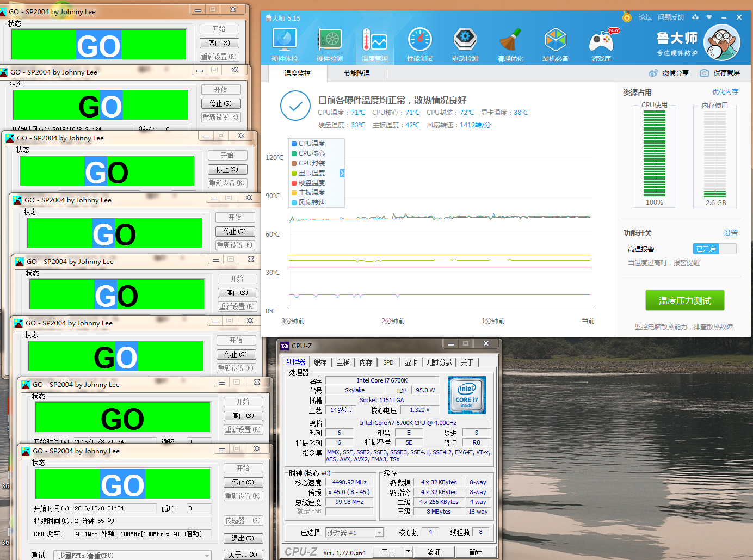This screenshot has height=560, width=753.
Task: Click the camera icon beside 保存截屏
Action: 704,73
